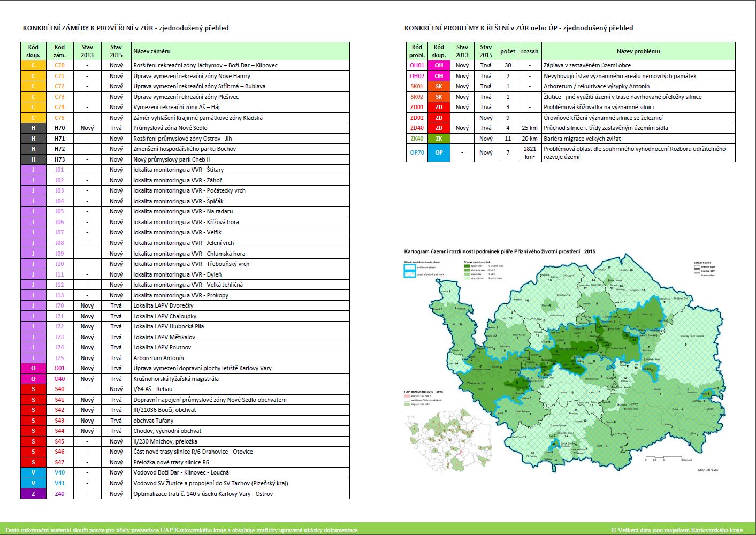Select code cell V41
The height and width of the screenshot is (535, 756).
[x=59, y=483]
